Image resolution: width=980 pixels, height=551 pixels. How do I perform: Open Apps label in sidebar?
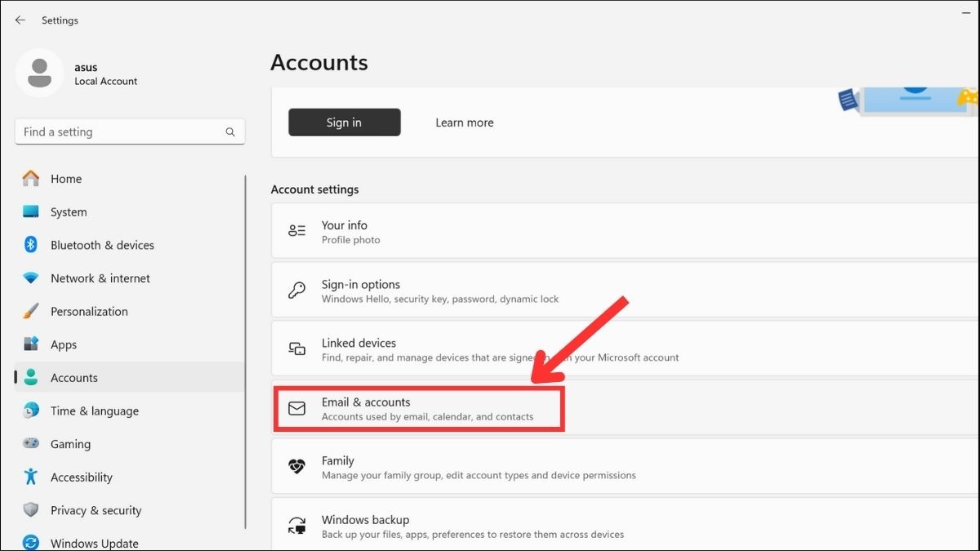64,344
